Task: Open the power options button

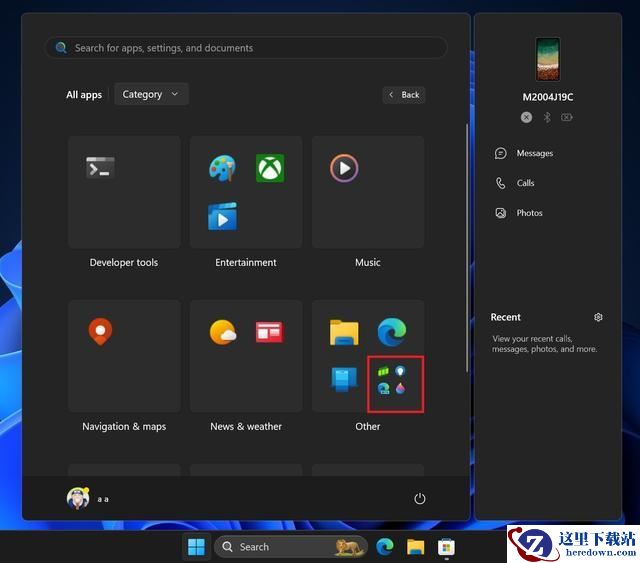Action: point(420,498)
